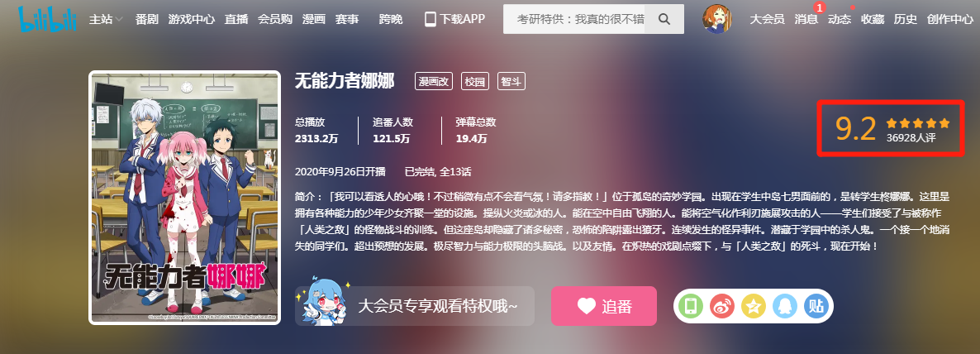Click the 无能力者娜娜 cover poster
Viewport: 980px width, 354px height.
point(185,198)
